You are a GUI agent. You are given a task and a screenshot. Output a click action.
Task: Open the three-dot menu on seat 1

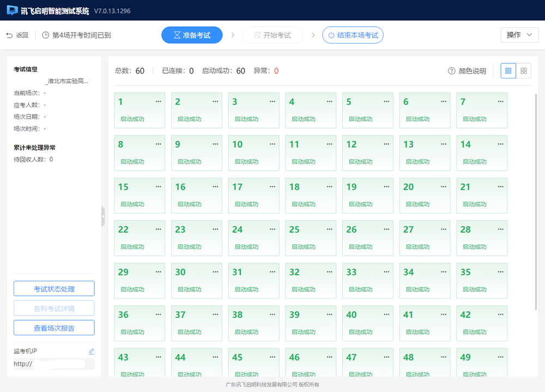159,101
